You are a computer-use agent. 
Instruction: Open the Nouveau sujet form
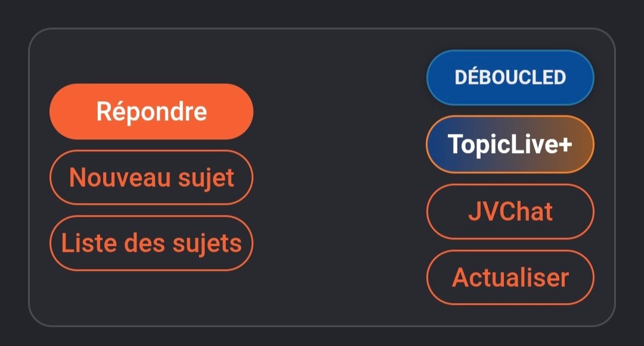(x=151, y=177)
